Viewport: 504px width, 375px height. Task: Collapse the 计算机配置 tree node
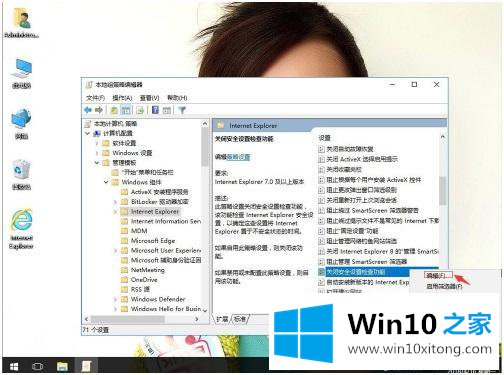88,134
